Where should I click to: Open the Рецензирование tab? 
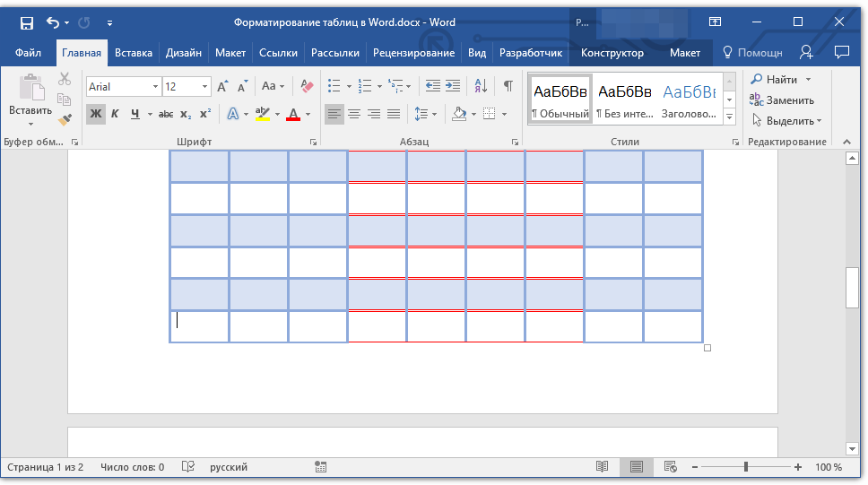click(x=413, y=53)
